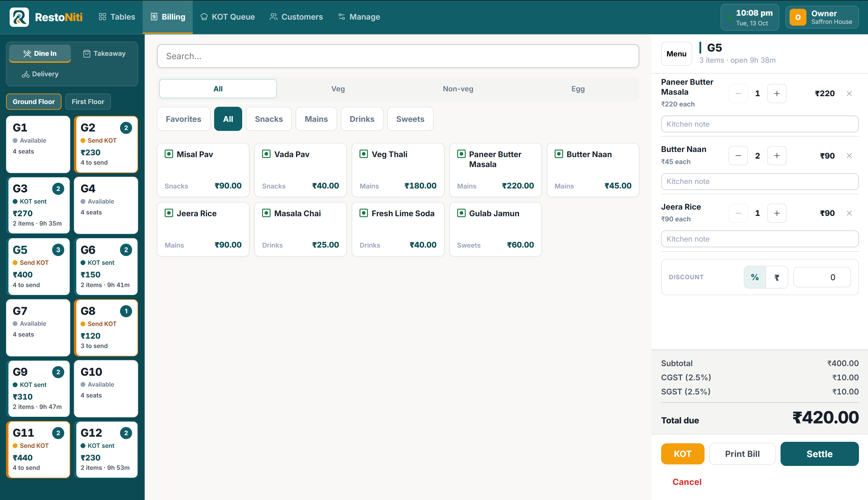
Task: Settle the G5 bill
Action: point(819,454)
